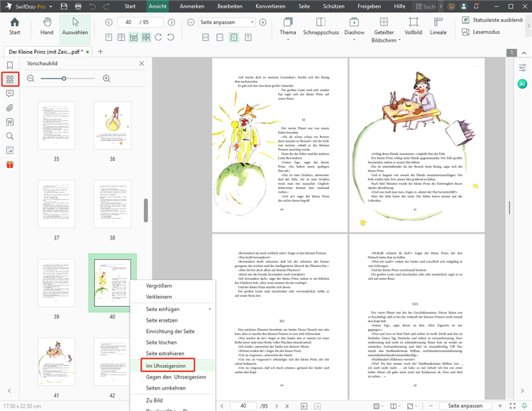Open the search sidebar icon

tap(10, 136)
